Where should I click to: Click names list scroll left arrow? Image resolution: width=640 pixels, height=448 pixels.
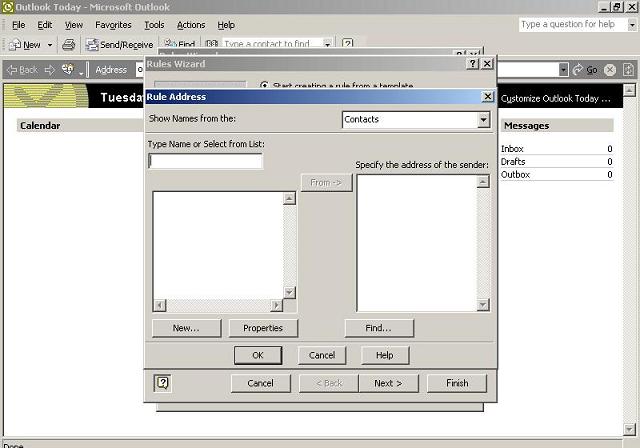pyautogui.click(x=160, y=305)
